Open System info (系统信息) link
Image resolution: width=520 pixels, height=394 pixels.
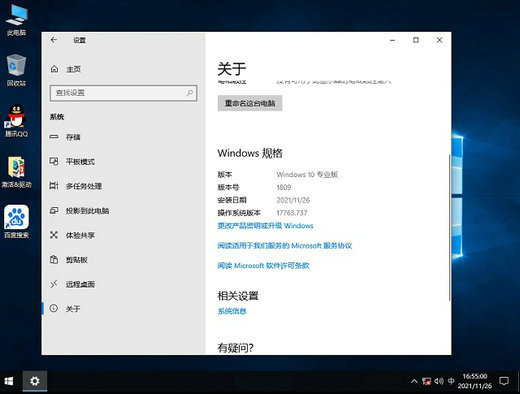(x=232, y=311)
